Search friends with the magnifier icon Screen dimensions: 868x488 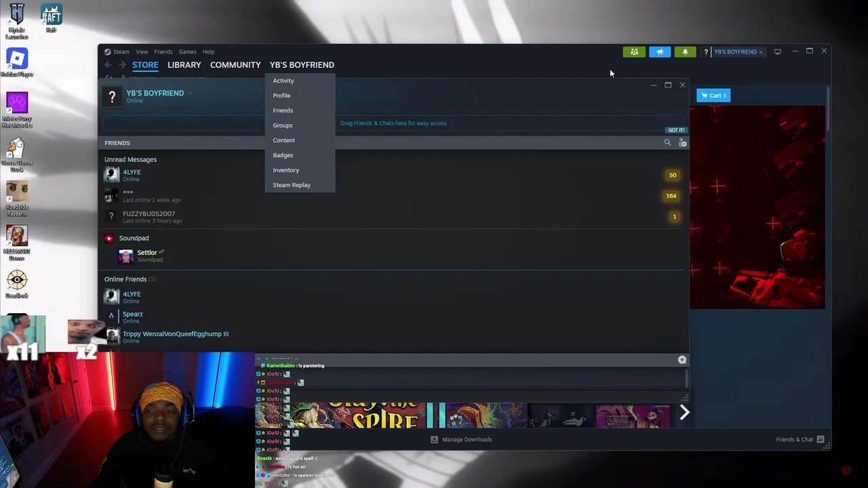click(x=667, y=143)
